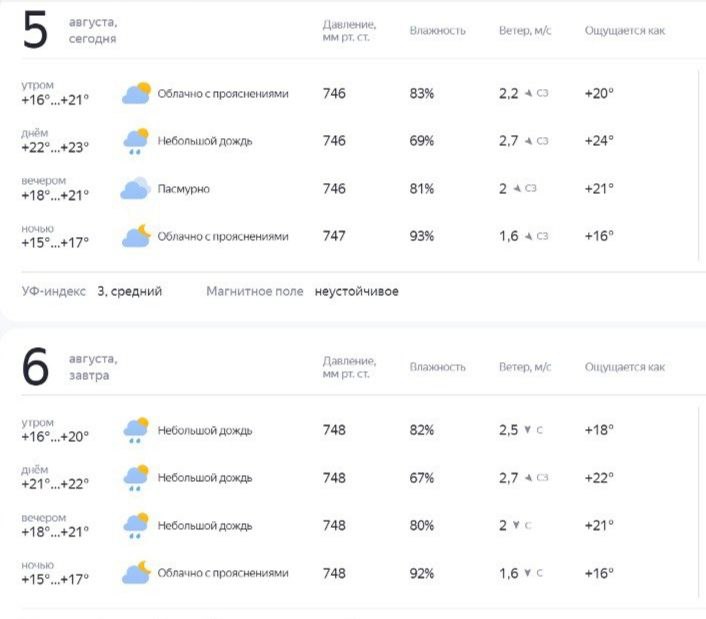Viewport: 706px width, 619px height.
Task: Click today's morning northwest wind arrow
Action: click(x=529, y=93)
